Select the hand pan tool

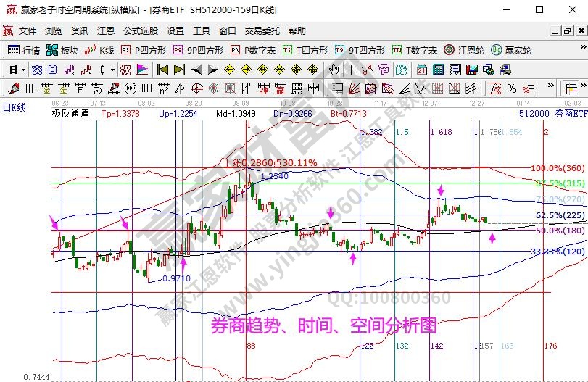click(334, 70)
